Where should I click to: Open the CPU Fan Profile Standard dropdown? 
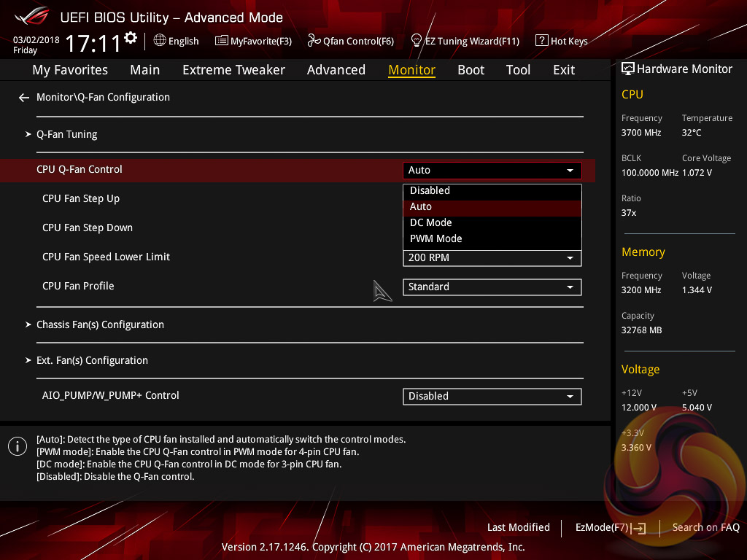pos(492,287)
